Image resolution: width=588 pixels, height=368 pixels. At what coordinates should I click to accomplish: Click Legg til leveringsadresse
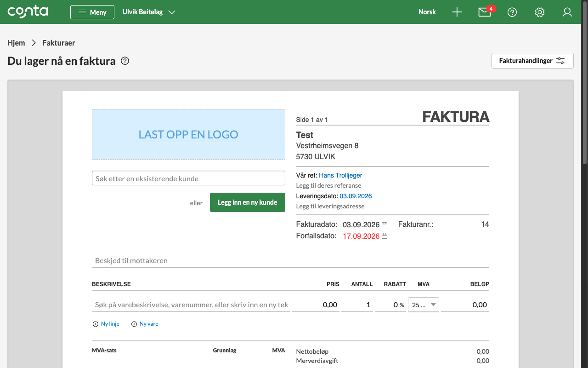tap(330, 206)
